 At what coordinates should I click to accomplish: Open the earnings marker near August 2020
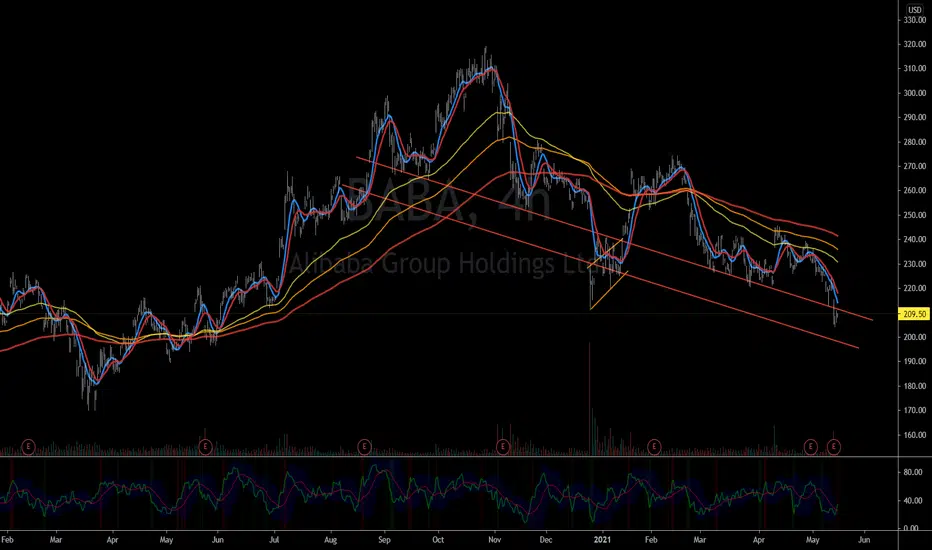[x=364, y=447]
